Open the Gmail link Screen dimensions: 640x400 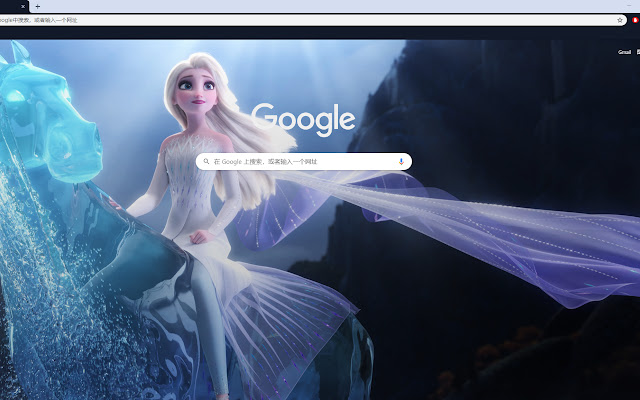[x=624, y=52]
